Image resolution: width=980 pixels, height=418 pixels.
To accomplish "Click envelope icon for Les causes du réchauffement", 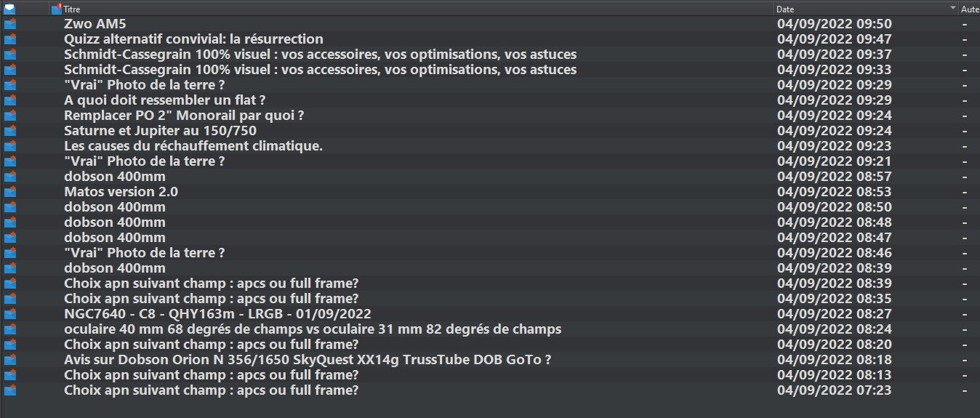I will [x=10, y=146].
